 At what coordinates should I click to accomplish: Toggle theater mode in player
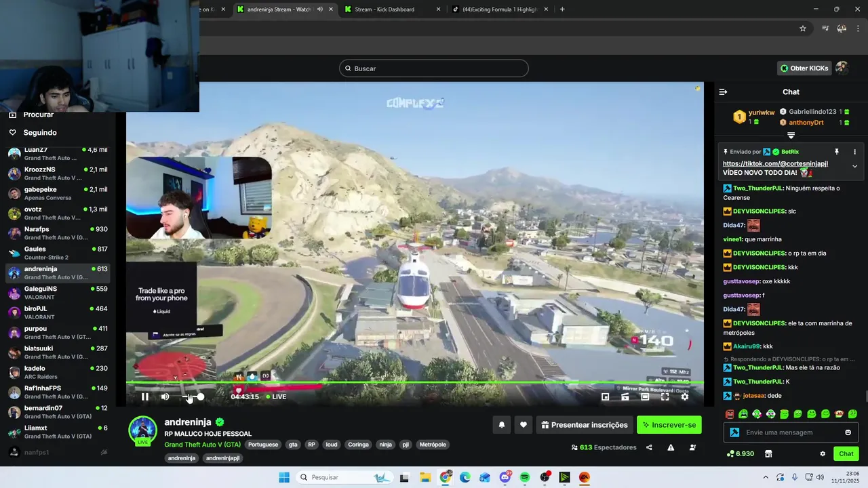coord(645,396)
